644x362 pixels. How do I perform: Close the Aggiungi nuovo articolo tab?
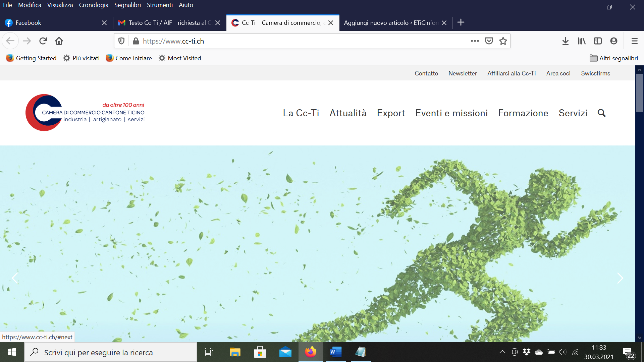(x=444, y=23)
